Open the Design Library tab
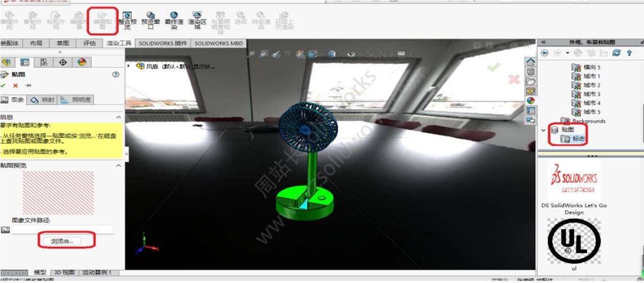This screenshot has height=283, width=644. point(531,72)
